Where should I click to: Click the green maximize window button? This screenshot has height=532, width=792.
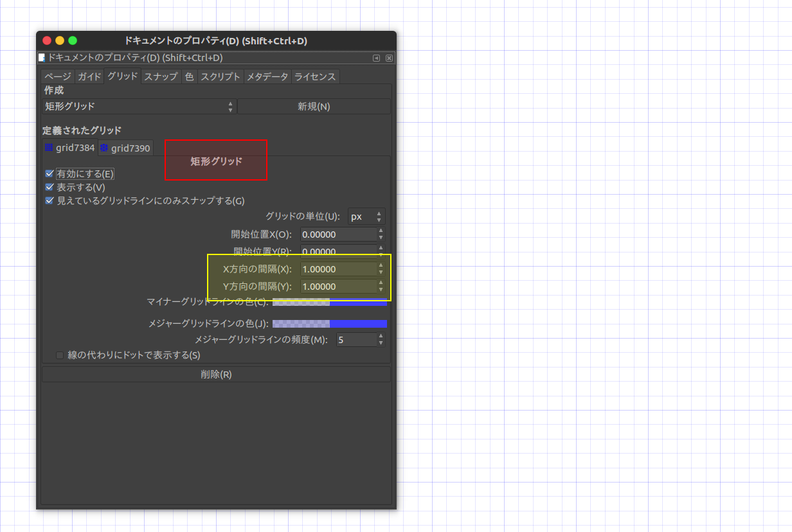pos(73,40)
